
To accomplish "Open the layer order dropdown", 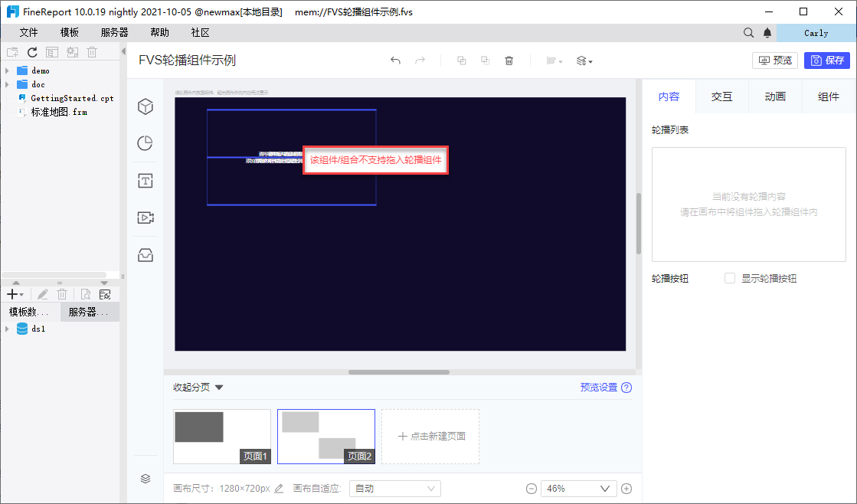I will pyautogui.click(x=584, y=61).
